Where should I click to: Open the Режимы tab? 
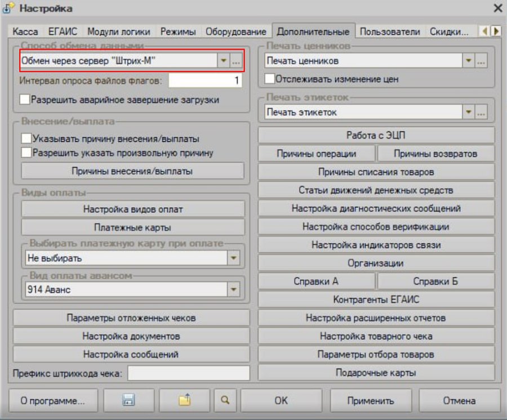(x=178, y=32)
